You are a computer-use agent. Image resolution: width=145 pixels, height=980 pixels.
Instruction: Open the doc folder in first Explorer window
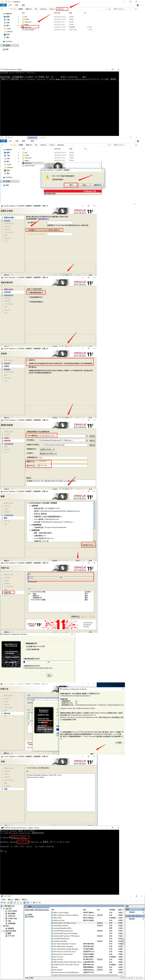[x=26, y=17]
